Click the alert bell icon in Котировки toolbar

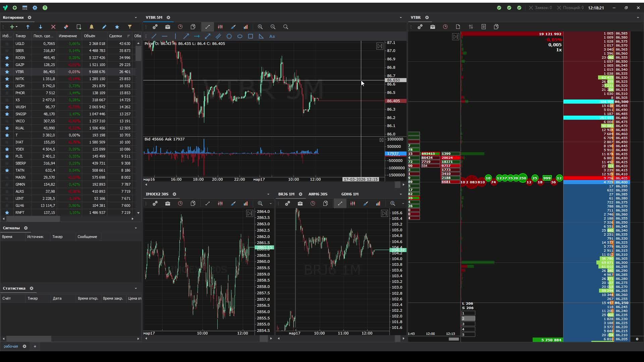click(x=91, y=27)
